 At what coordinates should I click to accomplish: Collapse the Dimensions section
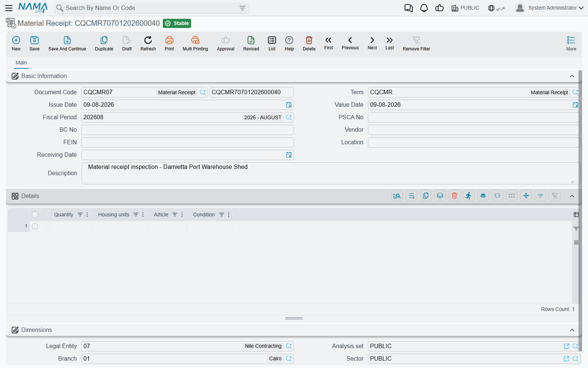coord(572,330)
